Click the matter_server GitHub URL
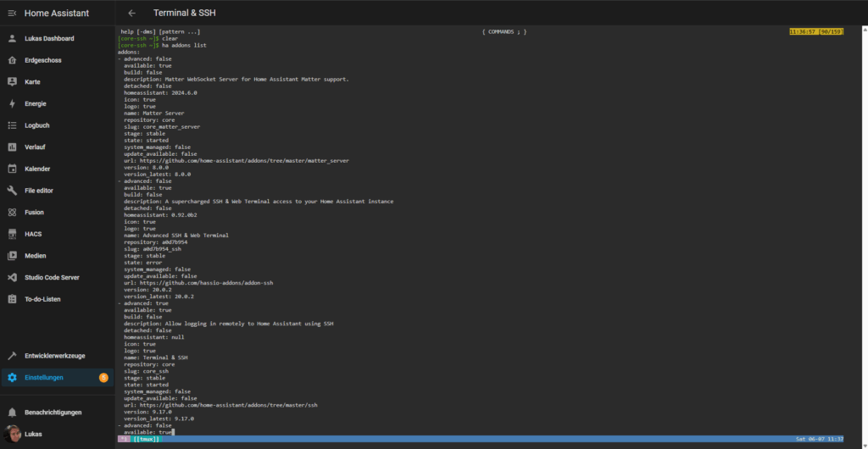The height and width of the screenshot is (449, 868). 244,160
